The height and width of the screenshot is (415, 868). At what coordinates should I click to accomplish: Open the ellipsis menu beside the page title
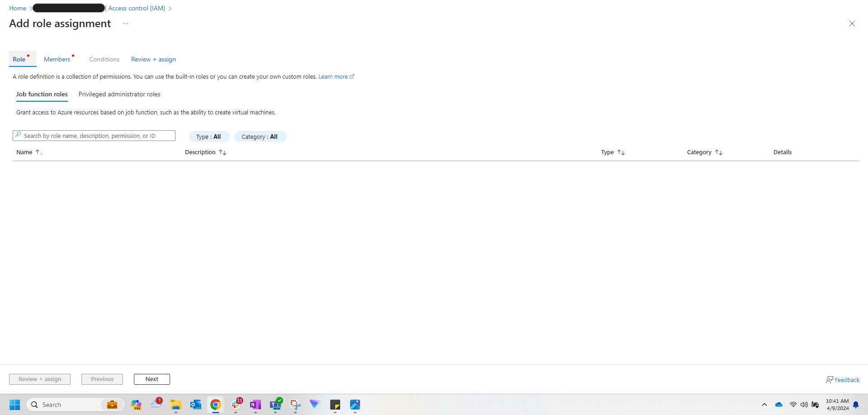(125, 24)
